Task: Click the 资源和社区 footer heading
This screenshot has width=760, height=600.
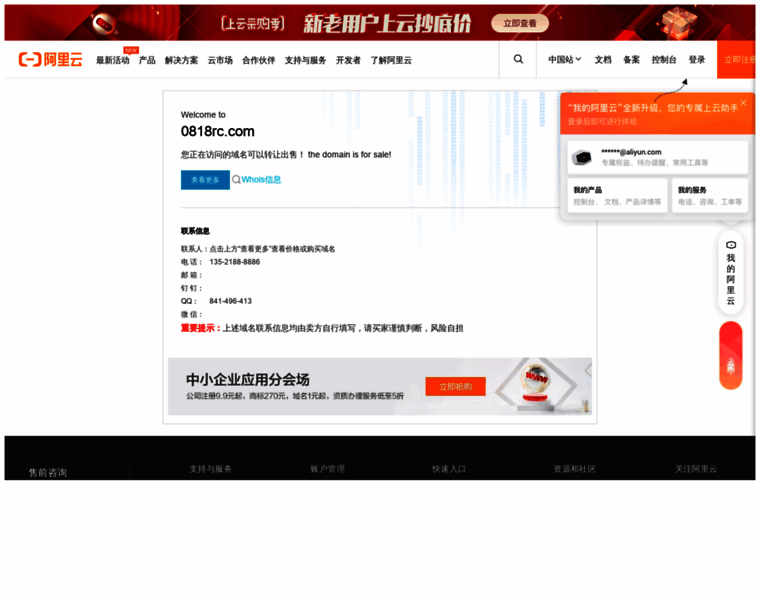Action: point(574,469)
